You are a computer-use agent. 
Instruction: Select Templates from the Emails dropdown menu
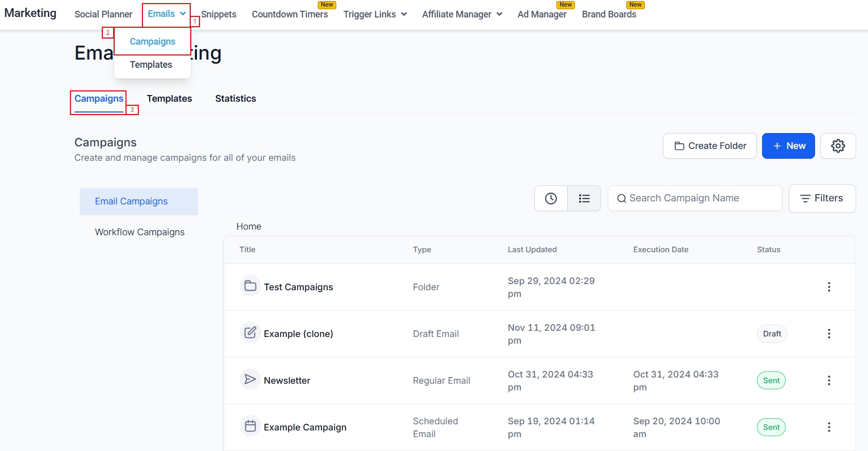[151, 65]
